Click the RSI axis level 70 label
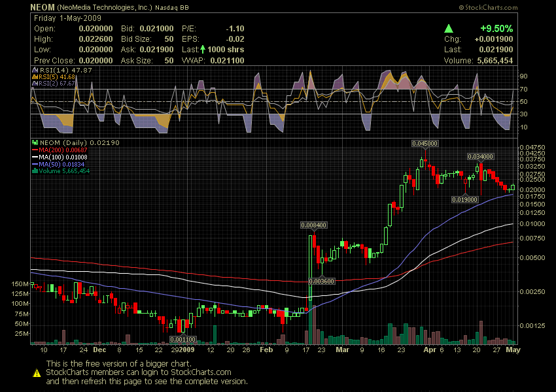This screenshot has width=556, height=392. [524, 90]
